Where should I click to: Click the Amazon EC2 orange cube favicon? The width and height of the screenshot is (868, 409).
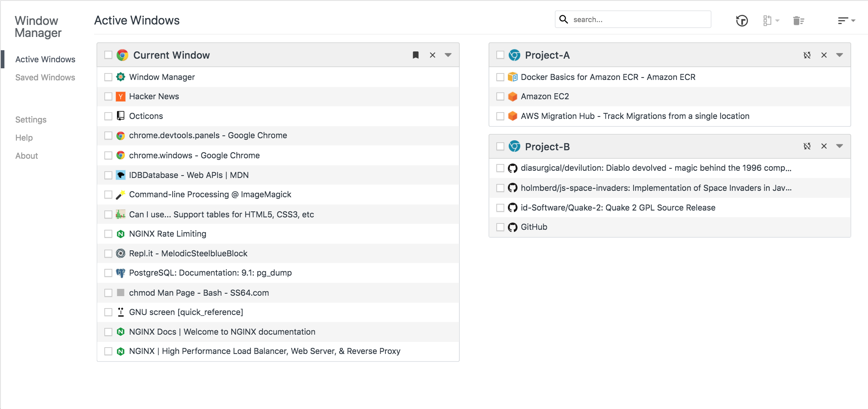(x=513, y=96)
